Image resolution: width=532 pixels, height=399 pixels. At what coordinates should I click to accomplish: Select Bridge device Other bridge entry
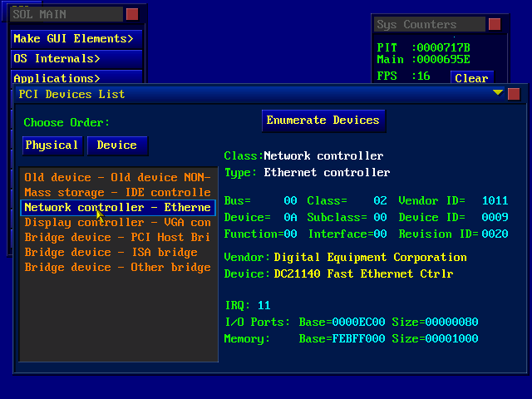[117, 267]
